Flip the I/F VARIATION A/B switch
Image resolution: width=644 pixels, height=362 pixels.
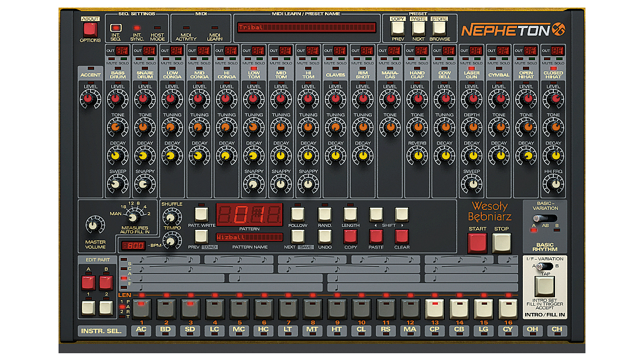(x=544, y=266)
